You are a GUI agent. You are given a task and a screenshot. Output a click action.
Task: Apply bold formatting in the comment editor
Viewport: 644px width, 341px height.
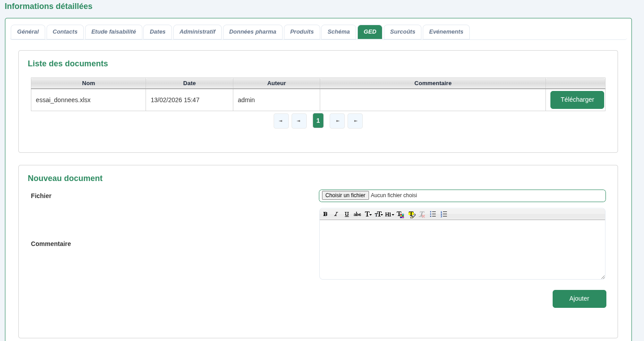tap(325, 214)
